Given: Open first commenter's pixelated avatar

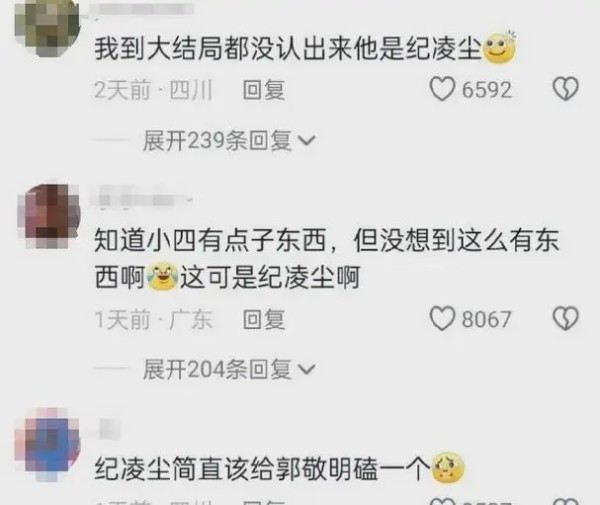Looking at the screenshot, I should point(47,26).
